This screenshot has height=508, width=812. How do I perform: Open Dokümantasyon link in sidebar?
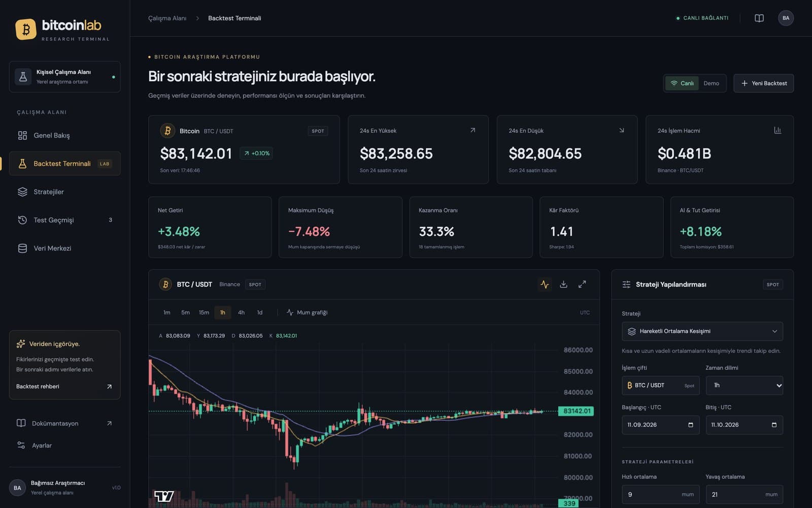64,424
